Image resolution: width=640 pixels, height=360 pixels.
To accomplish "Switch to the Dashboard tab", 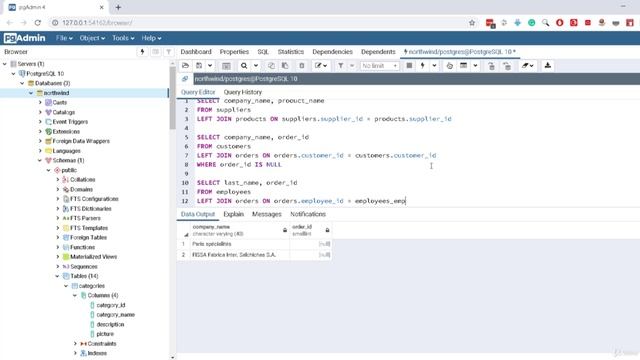I will click(x=196, y=52).
